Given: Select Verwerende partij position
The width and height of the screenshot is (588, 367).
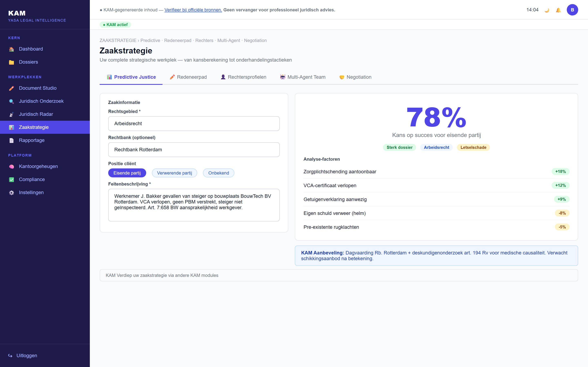Looking at the screenshot, I should coord(174,173).
